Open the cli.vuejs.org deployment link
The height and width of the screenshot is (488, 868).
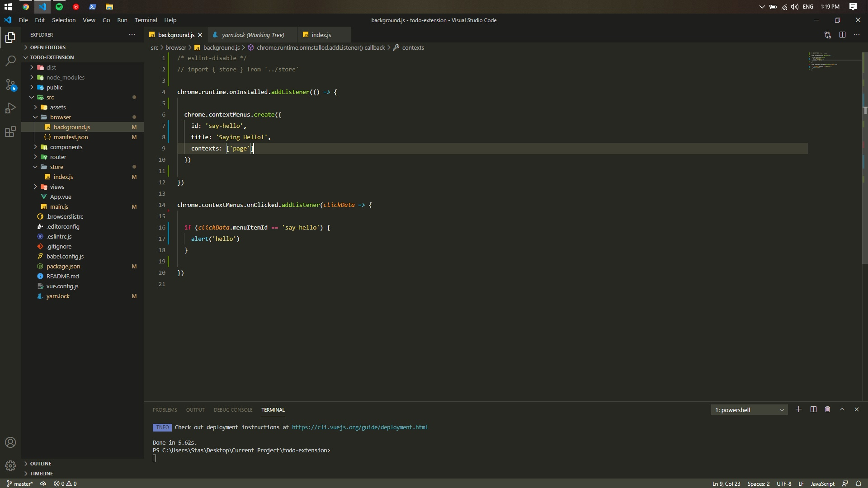360,427
